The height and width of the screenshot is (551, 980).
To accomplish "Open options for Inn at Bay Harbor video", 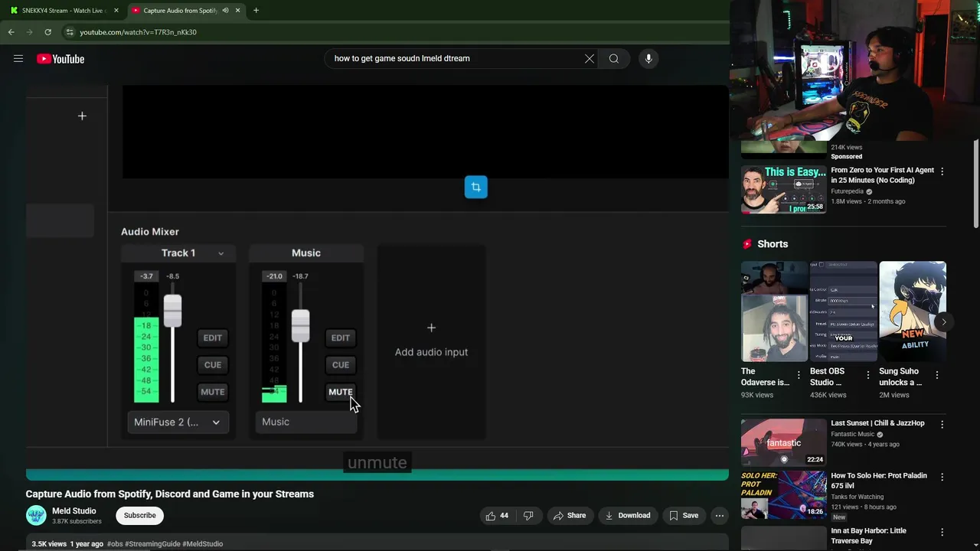I will pyautogui.click(x=942, y=532).
